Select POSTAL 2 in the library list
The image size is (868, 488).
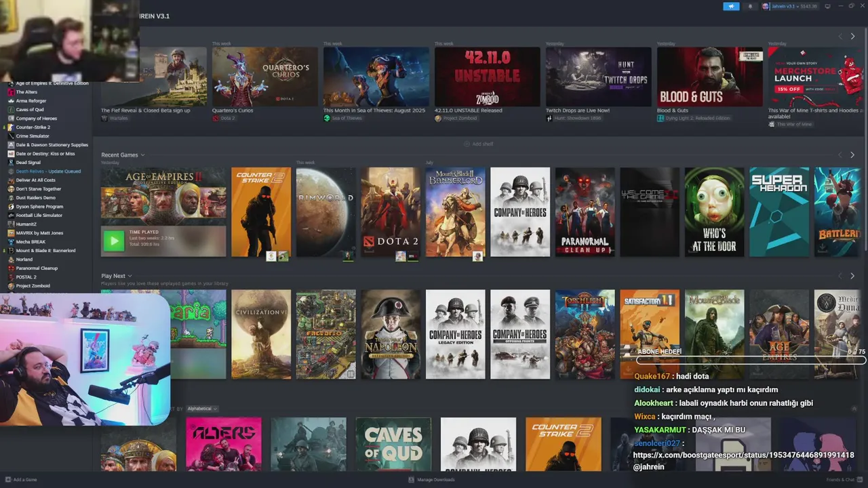[26, 277]
